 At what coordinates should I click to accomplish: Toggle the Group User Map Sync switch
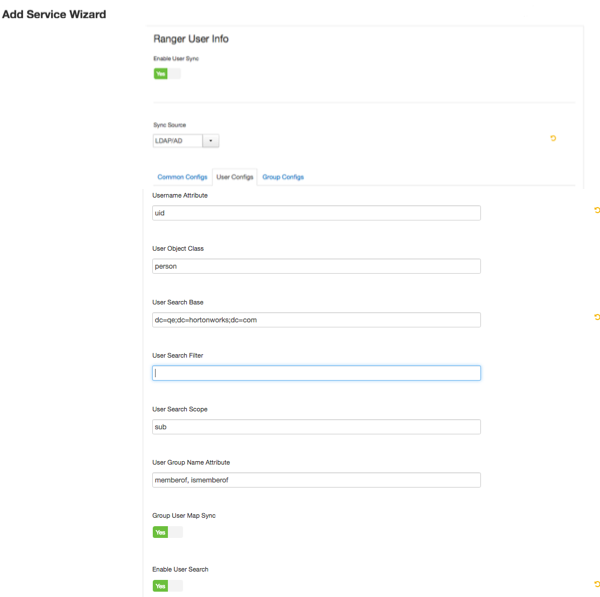point(168,532)
